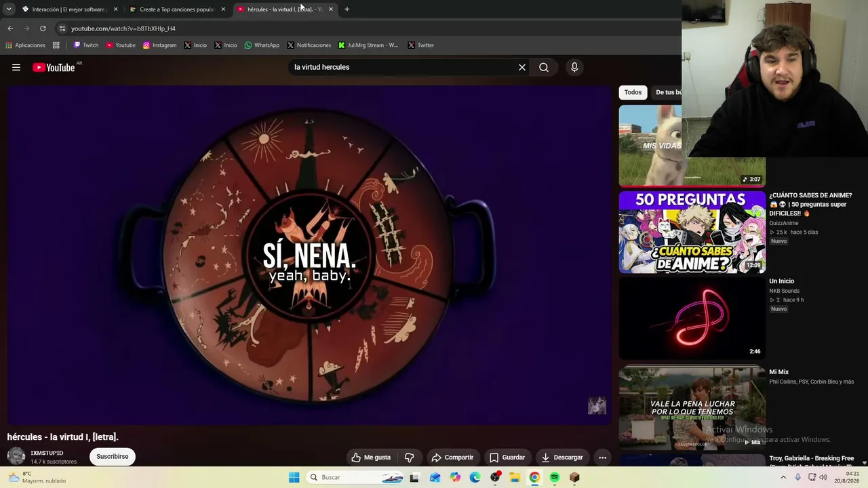Click the NKB Sounds channel name
Viewport: 868px width, 488px height.
coord(785,291)
